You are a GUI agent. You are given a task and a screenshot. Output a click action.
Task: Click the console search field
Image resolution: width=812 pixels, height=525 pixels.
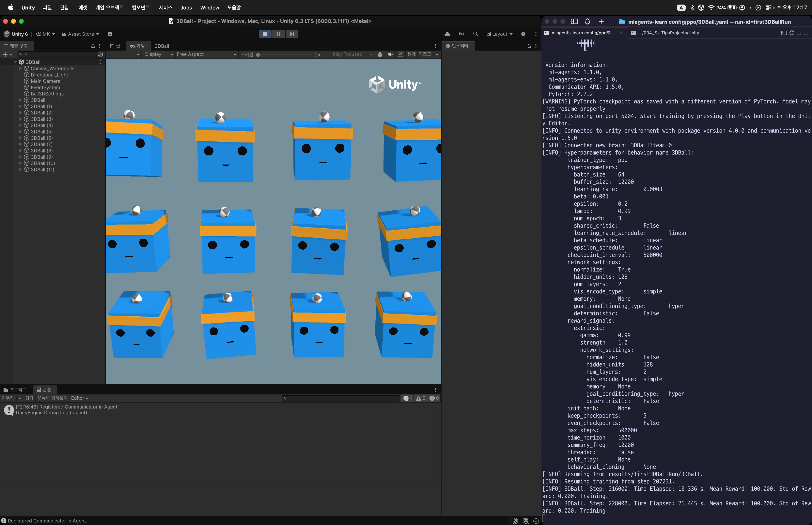coord(341,398)
